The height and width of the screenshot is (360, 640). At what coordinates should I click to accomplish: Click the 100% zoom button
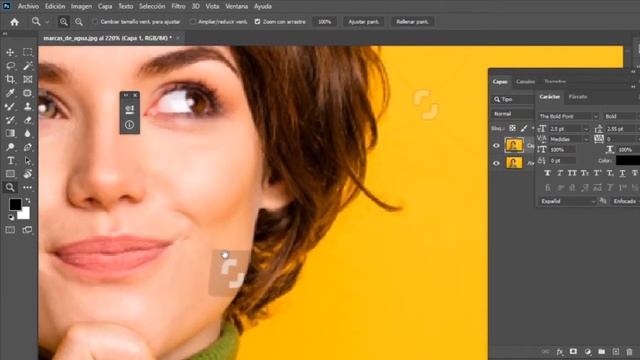point(324,22)
